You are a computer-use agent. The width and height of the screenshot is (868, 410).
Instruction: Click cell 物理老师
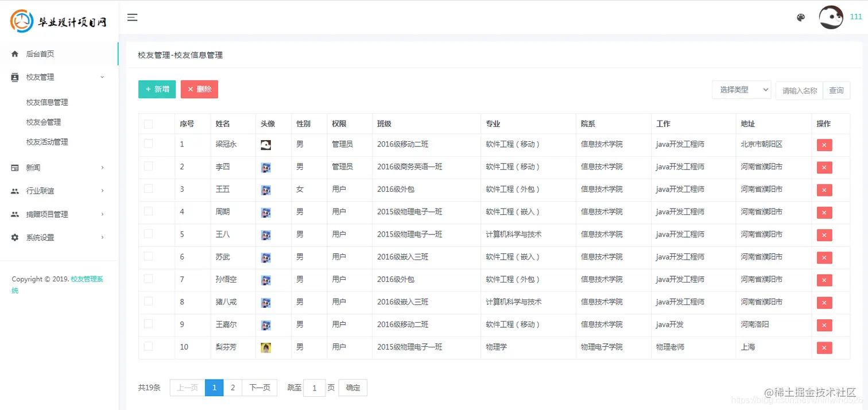[670, 347]
